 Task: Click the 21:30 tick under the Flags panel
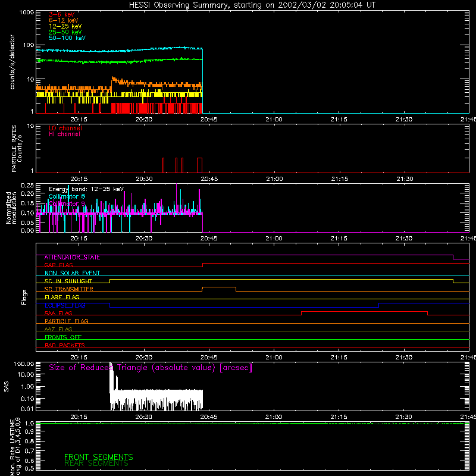tap(404, 358)
